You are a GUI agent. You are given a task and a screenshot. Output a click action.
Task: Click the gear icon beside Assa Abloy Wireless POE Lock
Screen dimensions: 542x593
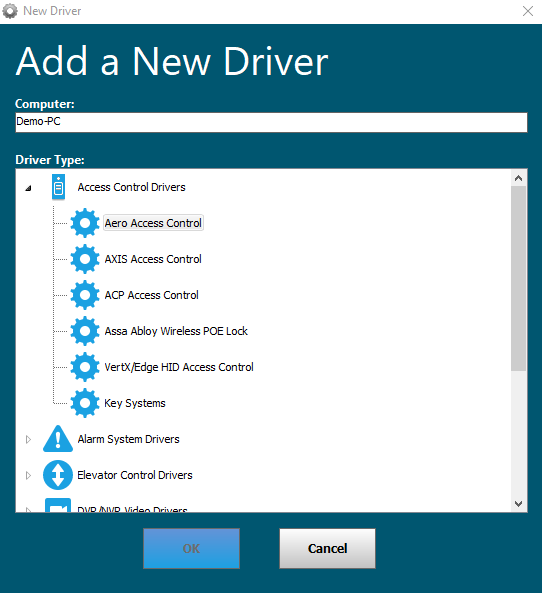[85, 331]
